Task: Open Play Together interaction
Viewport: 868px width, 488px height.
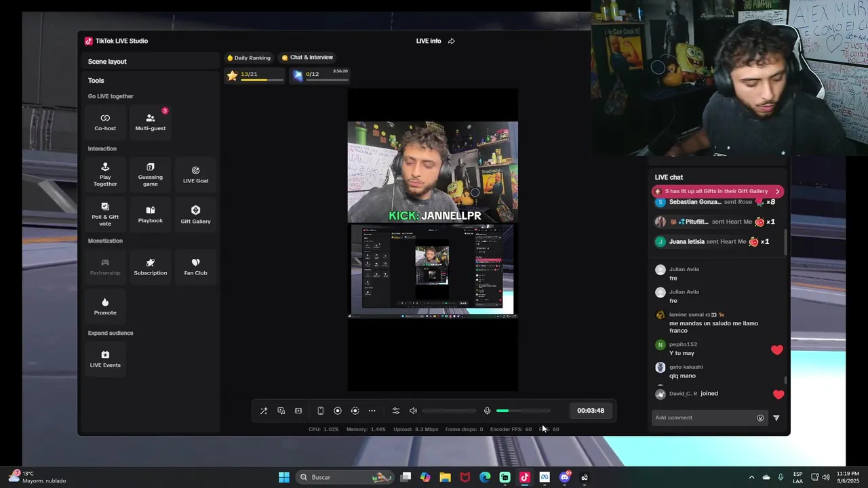Action: (105, 174)
